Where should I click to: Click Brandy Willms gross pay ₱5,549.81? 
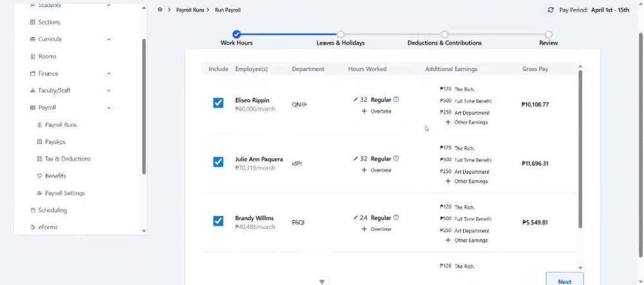(x=535, y=222)
